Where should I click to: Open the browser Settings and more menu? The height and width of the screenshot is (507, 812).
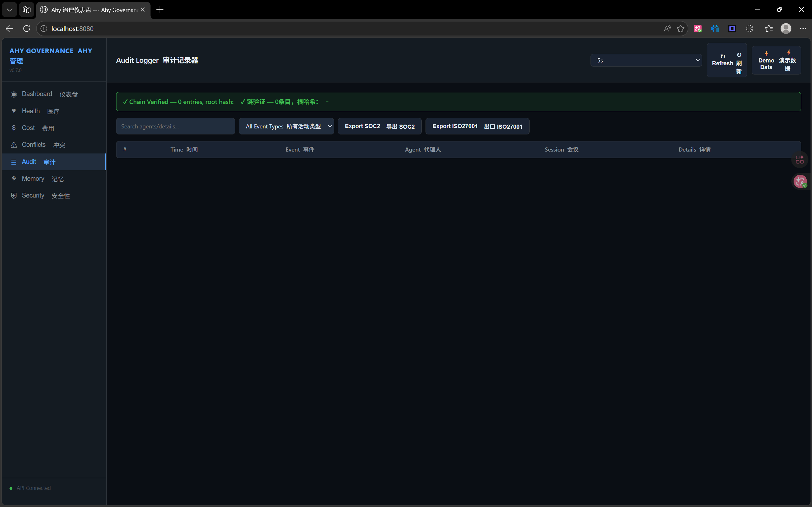803,29
